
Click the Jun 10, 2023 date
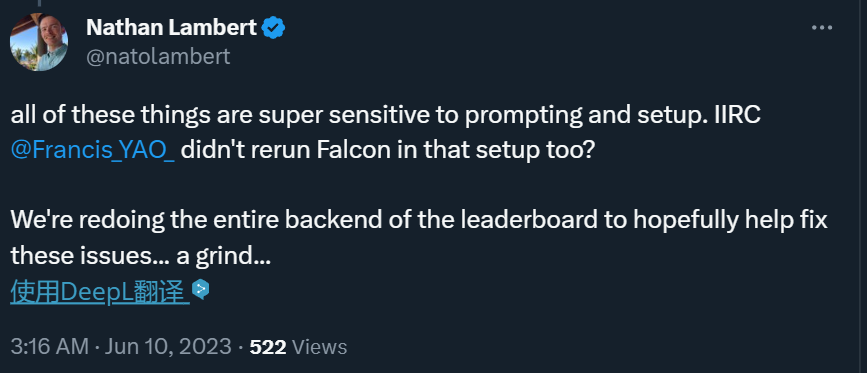[168, 347]
